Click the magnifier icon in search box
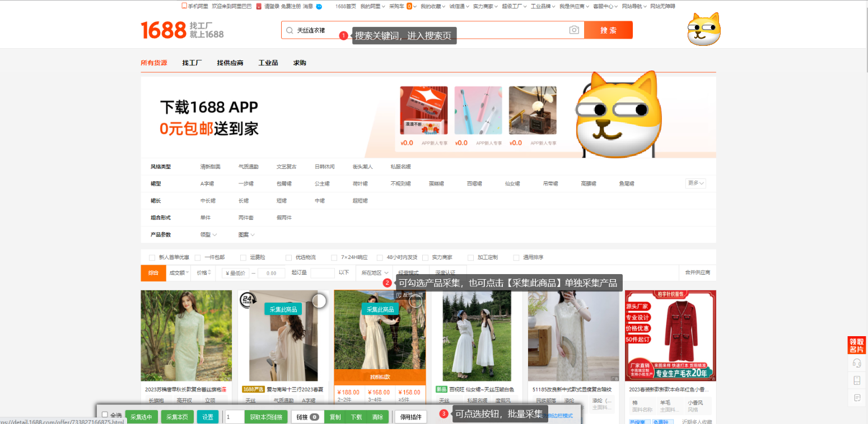The image size is (868, 424). (290, 30)
